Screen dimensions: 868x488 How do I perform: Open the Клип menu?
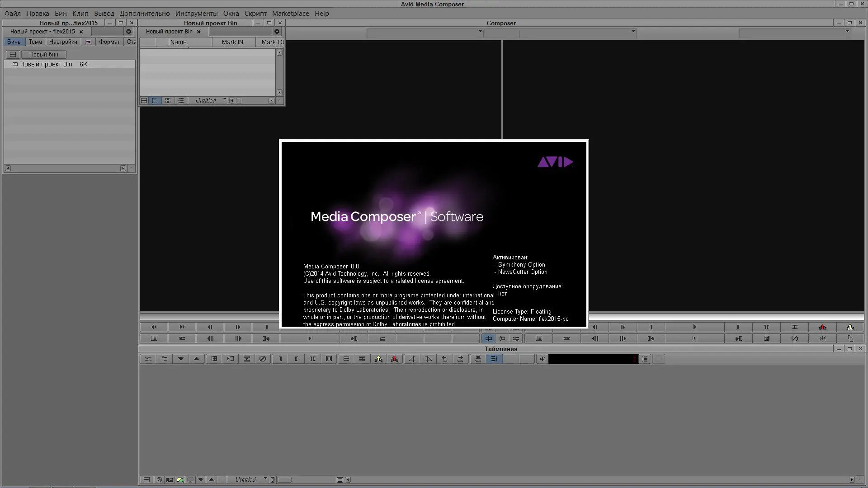pyautogui.click(x=80, y=14)
